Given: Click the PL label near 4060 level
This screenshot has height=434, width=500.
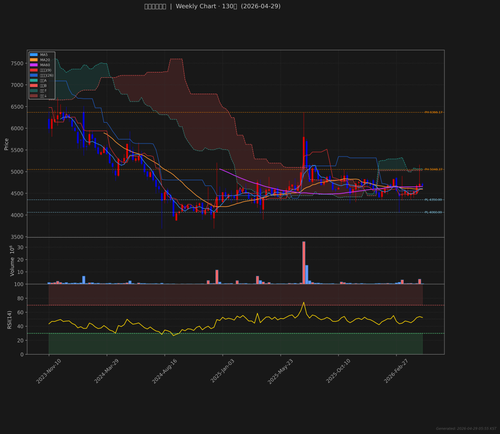Looking at the screenshot, I should (433, 212).
